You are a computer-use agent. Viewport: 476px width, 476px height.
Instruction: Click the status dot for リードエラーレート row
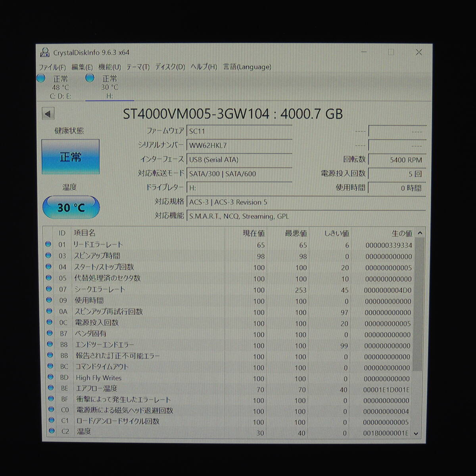coord(48,244)
